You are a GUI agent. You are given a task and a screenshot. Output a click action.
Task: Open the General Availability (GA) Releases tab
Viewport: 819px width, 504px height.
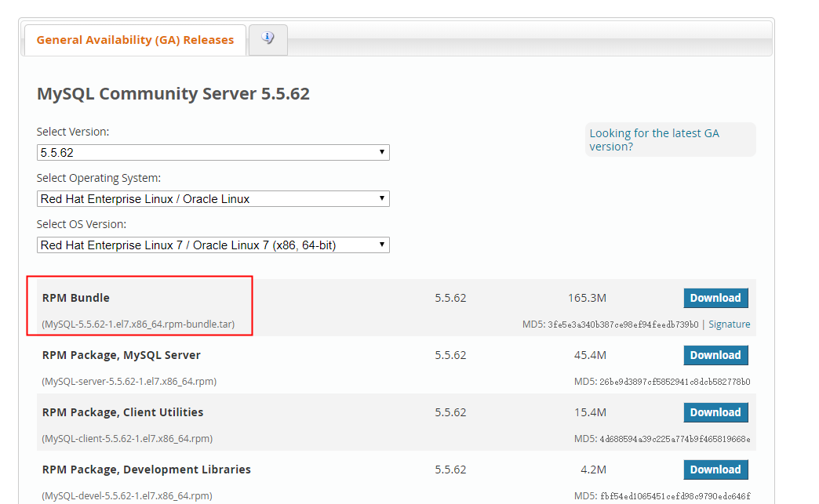click(135, 40)
